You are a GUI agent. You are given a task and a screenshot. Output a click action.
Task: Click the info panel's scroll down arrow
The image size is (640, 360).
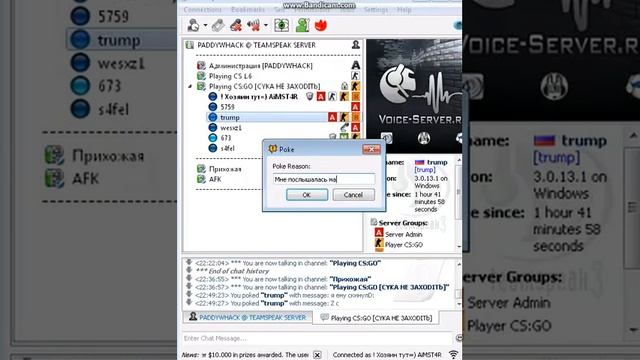pyautogui.click(x=459, y=247)
